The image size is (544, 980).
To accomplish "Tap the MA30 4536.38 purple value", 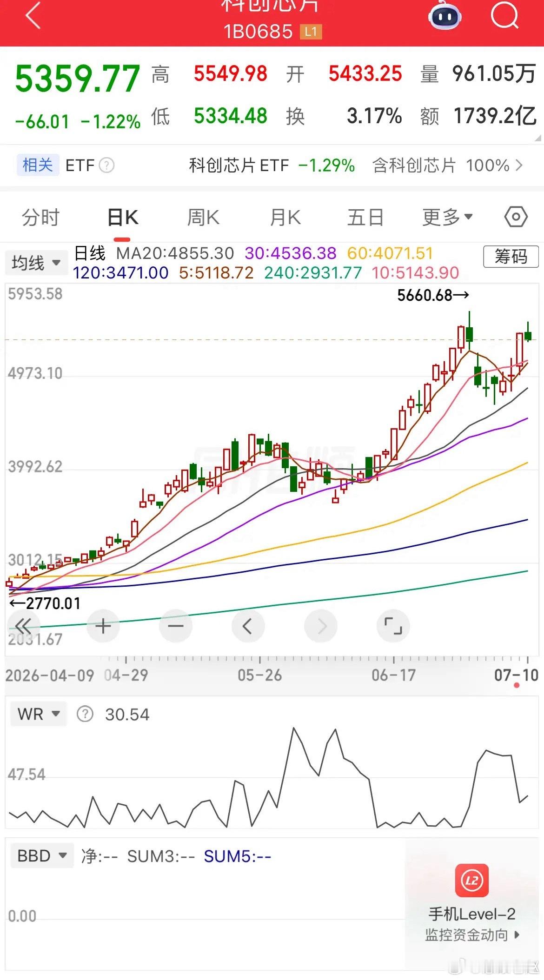I will pos(291,253).
